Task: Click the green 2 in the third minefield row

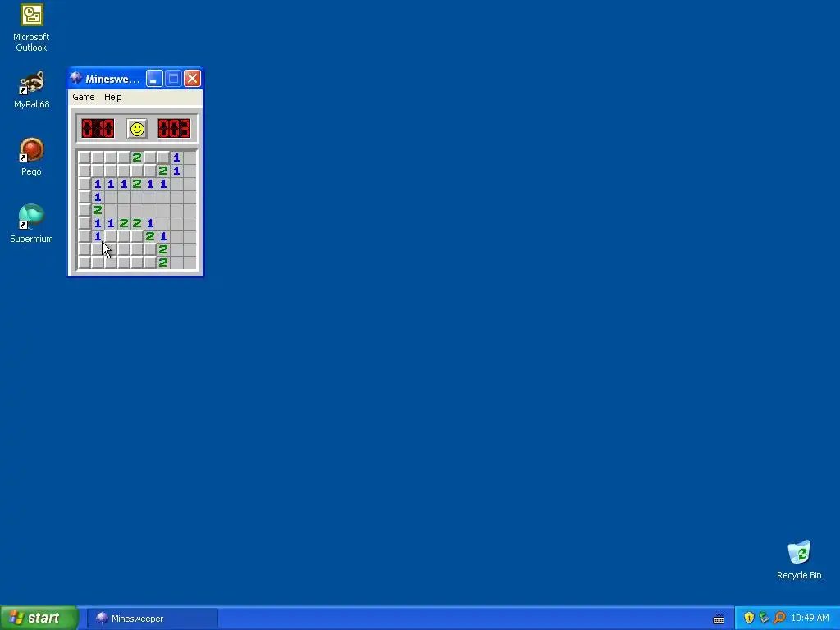Action: tap(137, 184)
